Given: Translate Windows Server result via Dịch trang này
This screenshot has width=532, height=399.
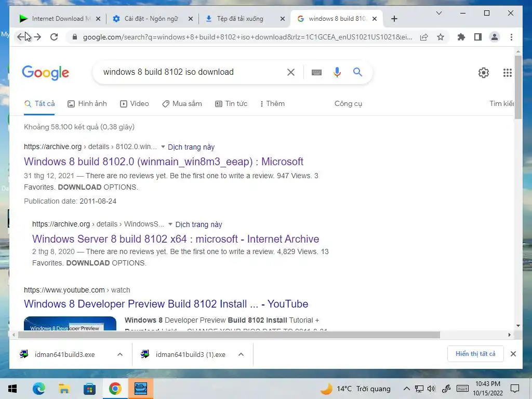Looking at the screenshot, I should 198,224.
